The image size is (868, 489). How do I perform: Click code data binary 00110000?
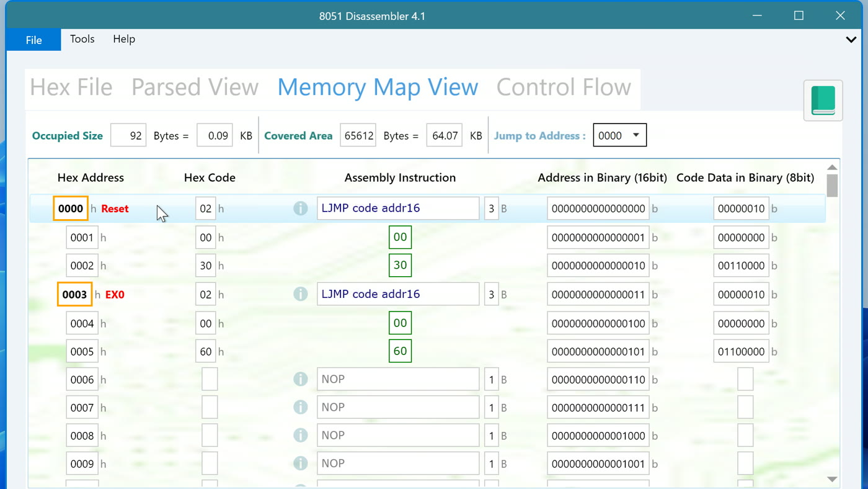(742, 266)
